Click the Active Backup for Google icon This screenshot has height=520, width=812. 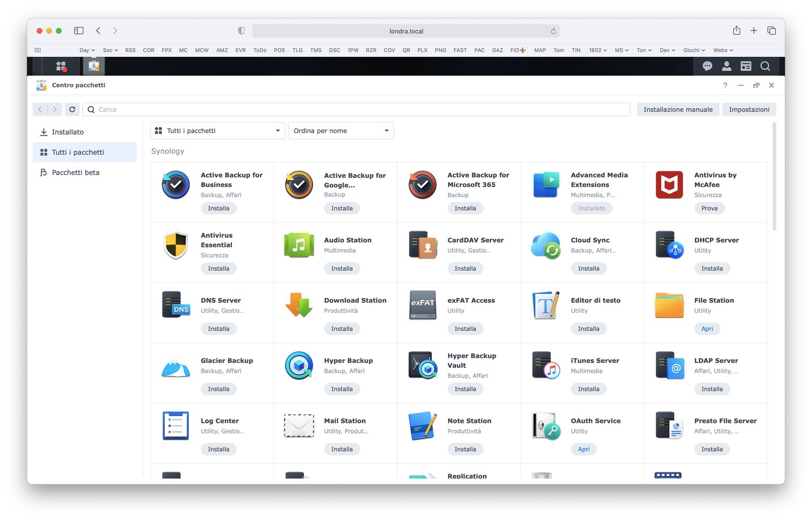pyautogui.click(x=299, y=185)
